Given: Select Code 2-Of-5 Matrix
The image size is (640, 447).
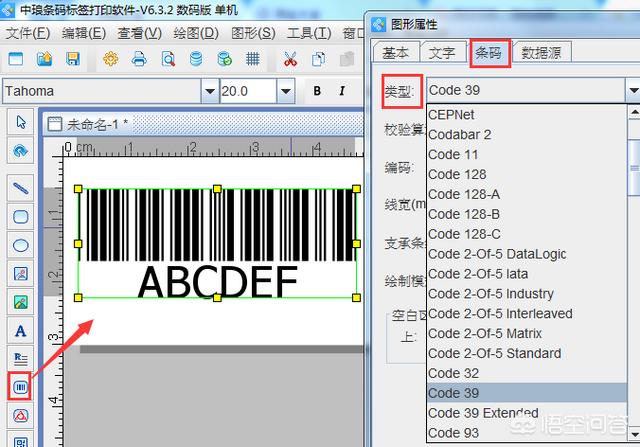Looking at the screenshot, I should tap(527, 334).
